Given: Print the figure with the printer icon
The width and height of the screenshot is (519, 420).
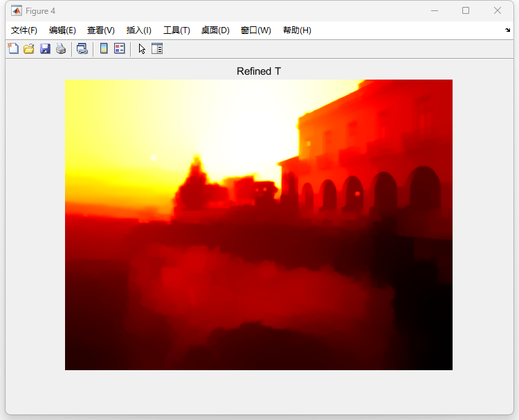Looking at the screenshot, I should [x=61, y=48].
